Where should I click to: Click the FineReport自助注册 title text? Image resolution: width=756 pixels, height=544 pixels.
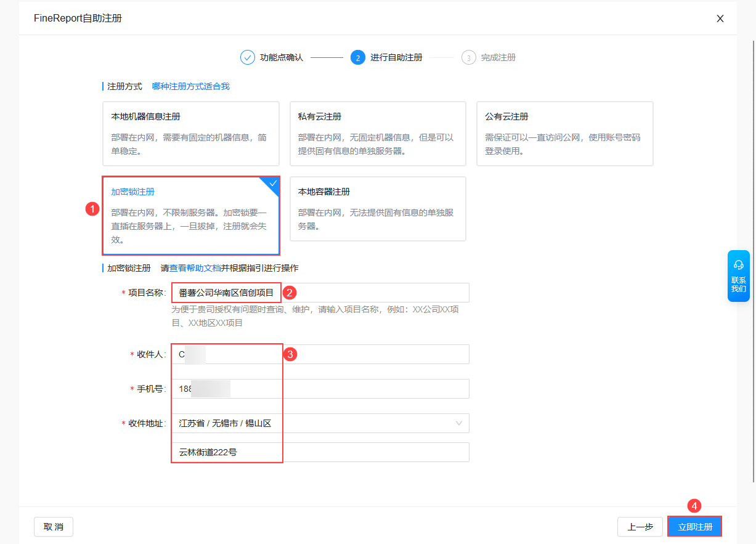pyautogui.click(x=78, y=18)
